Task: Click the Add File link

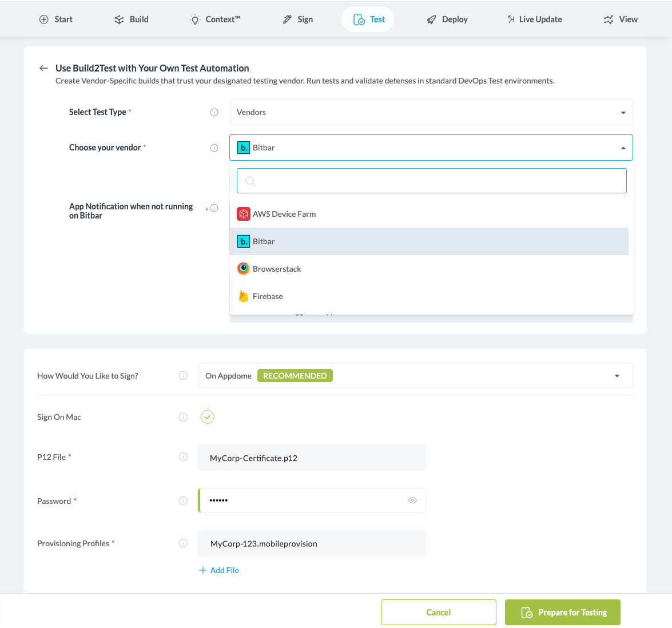Action: click(x=225, y=570)
